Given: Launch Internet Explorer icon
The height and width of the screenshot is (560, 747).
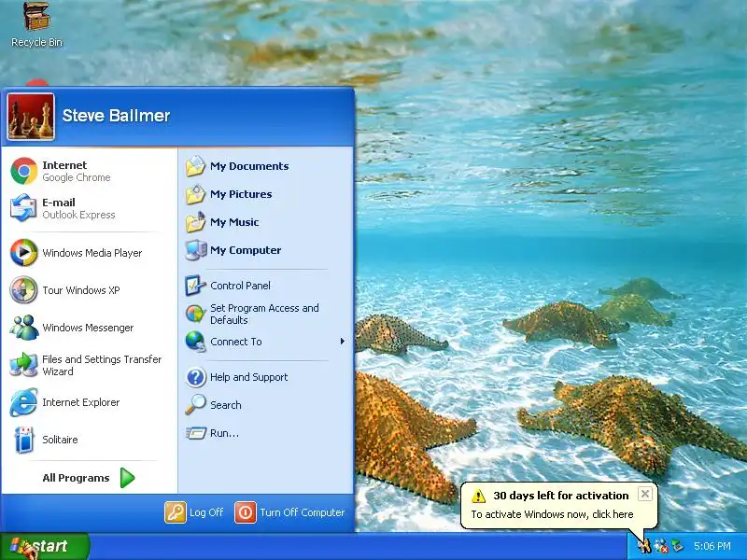Looking at the screenshot, I should [x=24, y=402].
